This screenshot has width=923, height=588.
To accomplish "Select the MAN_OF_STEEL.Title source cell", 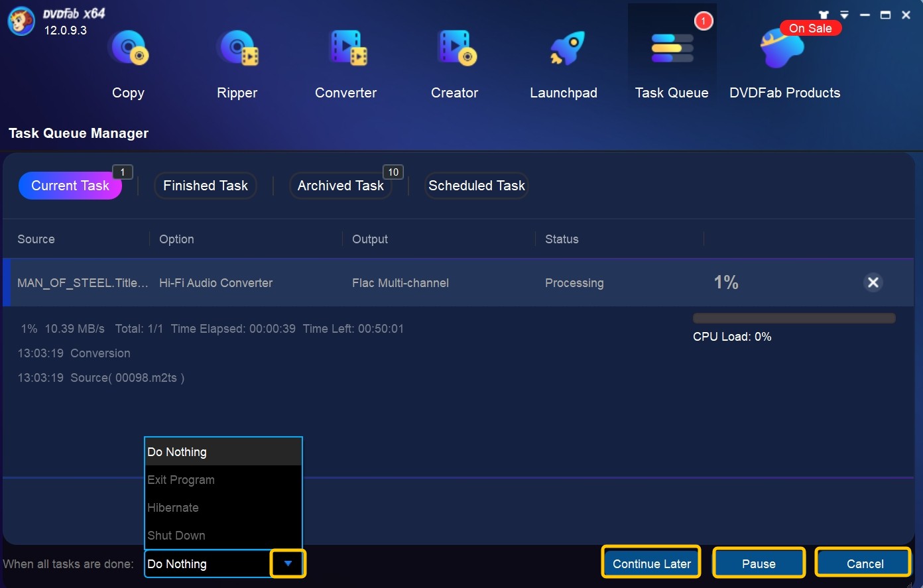I will click(82, 283).
